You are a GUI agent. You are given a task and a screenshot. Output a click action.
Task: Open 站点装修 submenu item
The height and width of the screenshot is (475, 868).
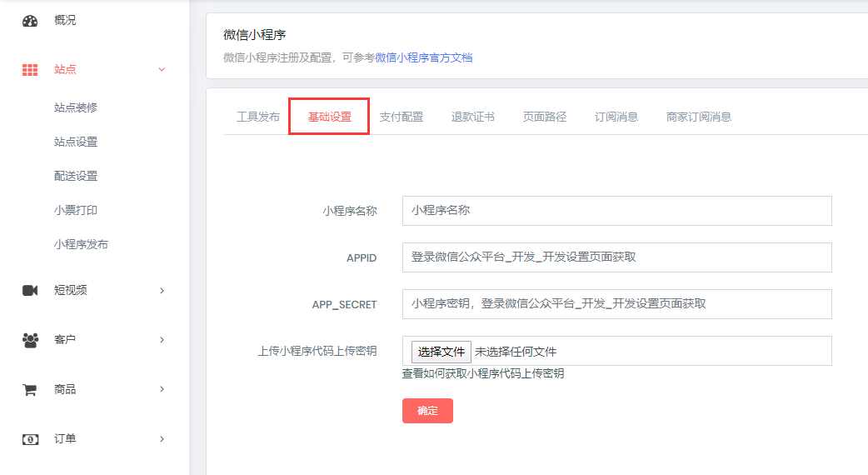pyautogui.click(x=76, y=107)
